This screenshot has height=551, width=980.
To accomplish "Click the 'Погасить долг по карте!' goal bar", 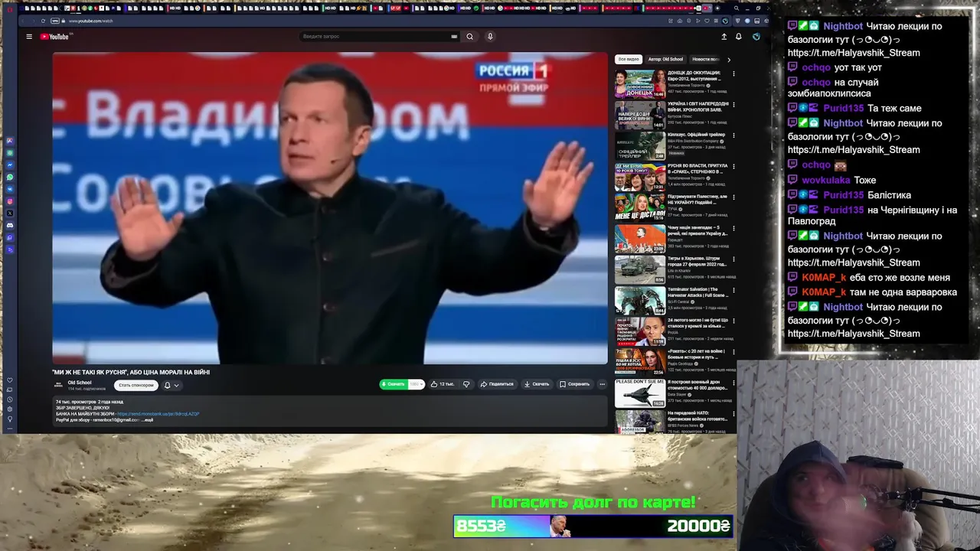I will [593, 526].
